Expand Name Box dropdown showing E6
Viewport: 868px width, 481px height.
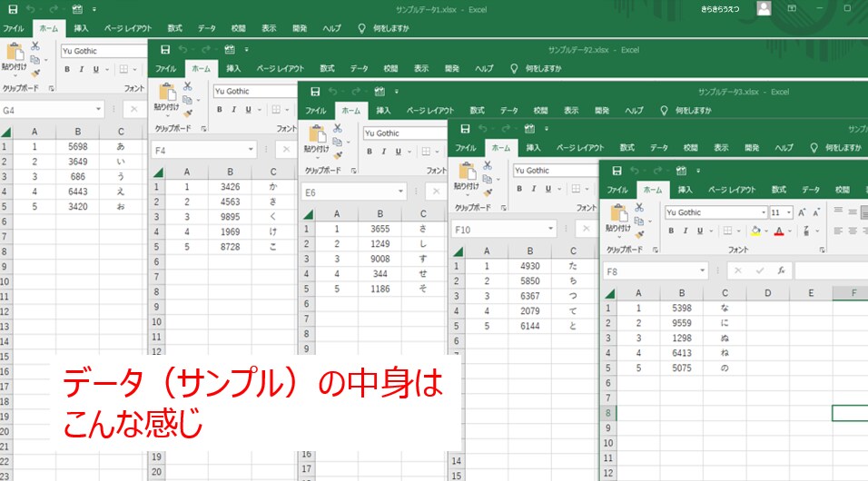[x=400, y=191]
